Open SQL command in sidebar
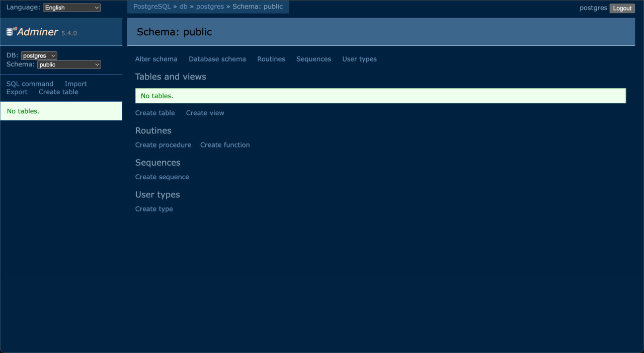Viewport: 644px width, 353px height. (30, 84)
